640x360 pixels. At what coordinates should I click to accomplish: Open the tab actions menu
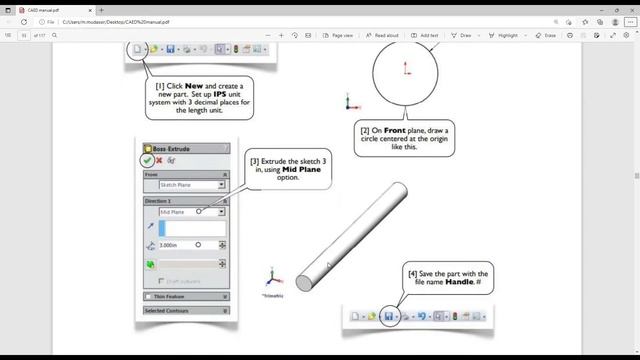8,10
